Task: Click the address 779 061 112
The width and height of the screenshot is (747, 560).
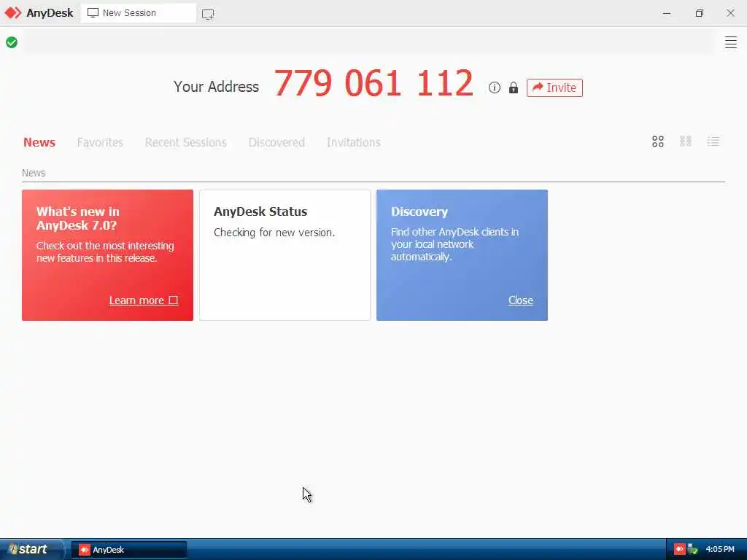Action: (373, 83)
